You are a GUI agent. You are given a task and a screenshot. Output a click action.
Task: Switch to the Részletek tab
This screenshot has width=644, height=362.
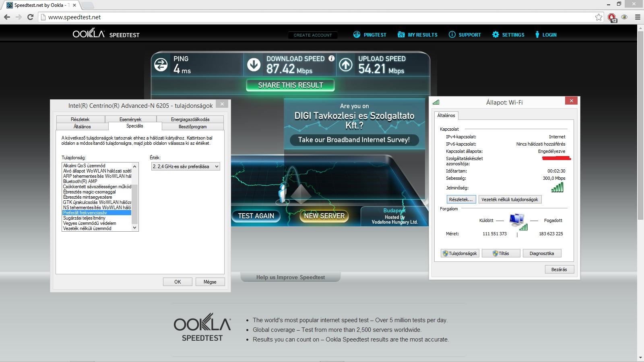pos(80,119)
